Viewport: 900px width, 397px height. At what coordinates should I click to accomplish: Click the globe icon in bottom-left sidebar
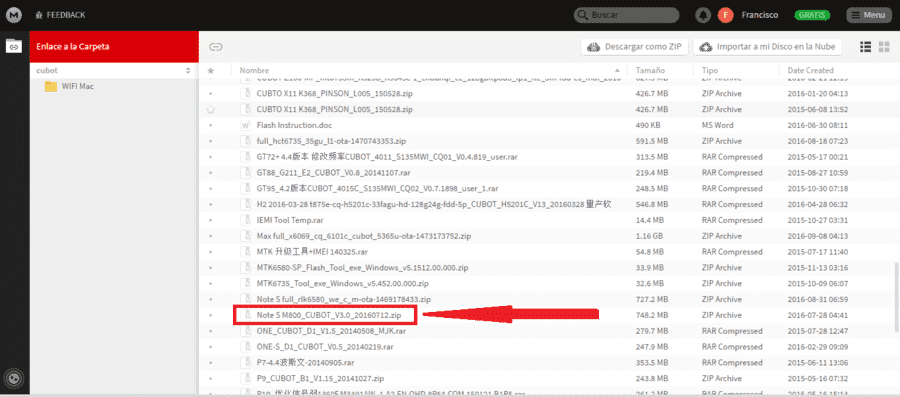[x=14, y=378]
